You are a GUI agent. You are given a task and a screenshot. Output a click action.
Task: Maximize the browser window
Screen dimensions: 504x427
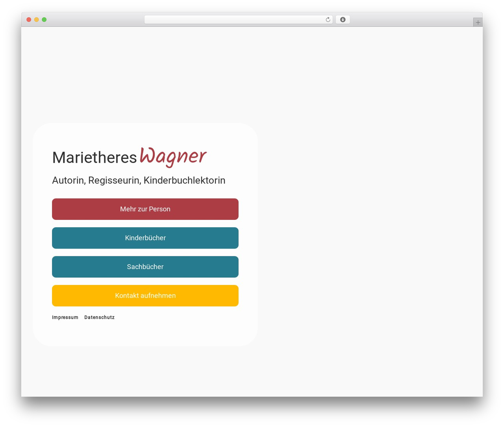pos(44,20)
